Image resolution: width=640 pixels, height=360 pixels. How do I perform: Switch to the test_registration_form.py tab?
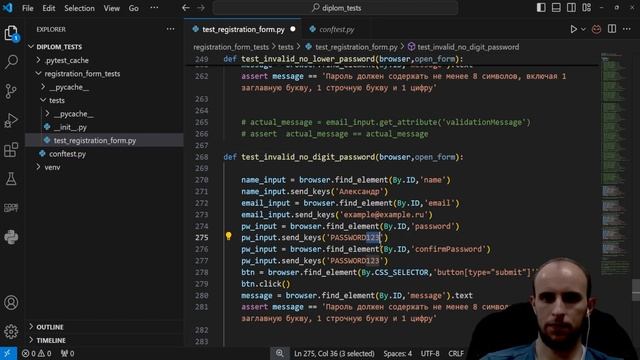click(x=243, y=29)
